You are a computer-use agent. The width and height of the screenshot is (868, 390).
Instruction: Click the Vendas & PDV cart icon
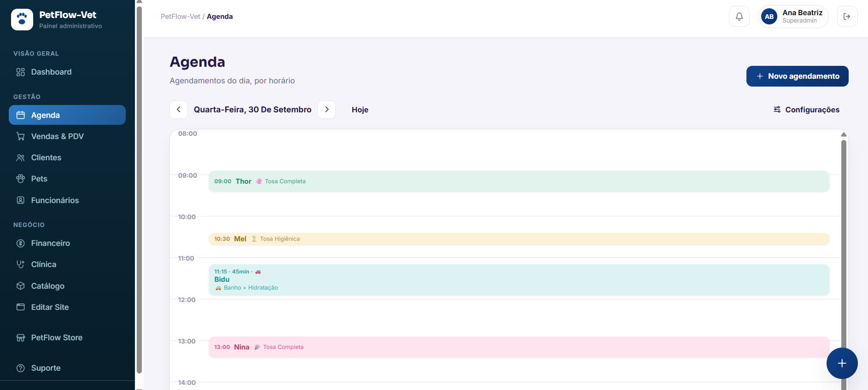pos(20,136)
